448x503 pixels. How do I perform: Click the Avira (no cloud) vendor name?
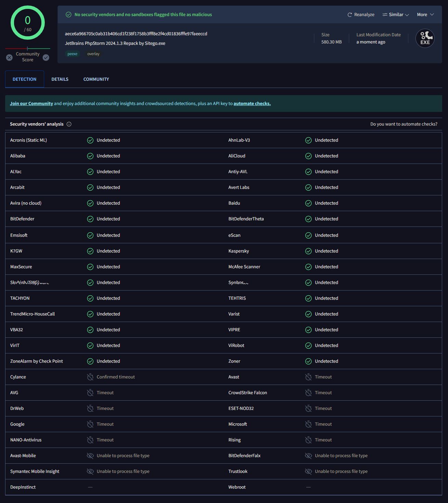point(26,203)
